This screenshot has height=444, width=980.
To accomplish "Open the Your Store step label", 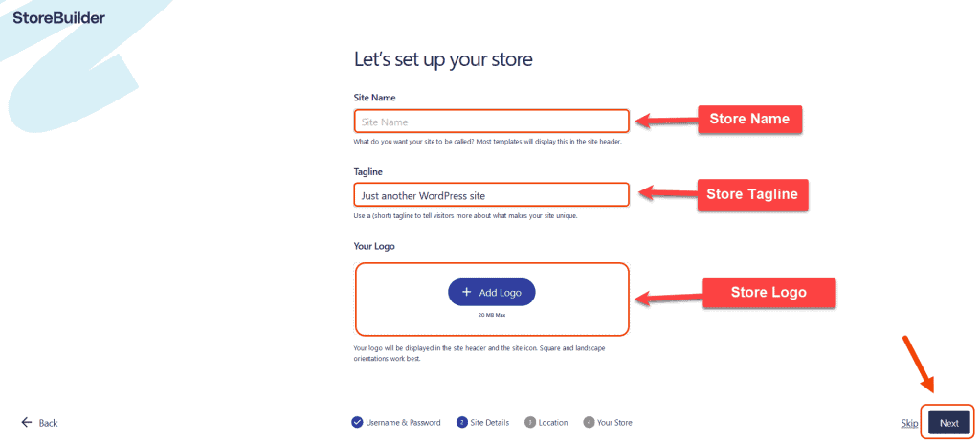I will click(614, 422).
